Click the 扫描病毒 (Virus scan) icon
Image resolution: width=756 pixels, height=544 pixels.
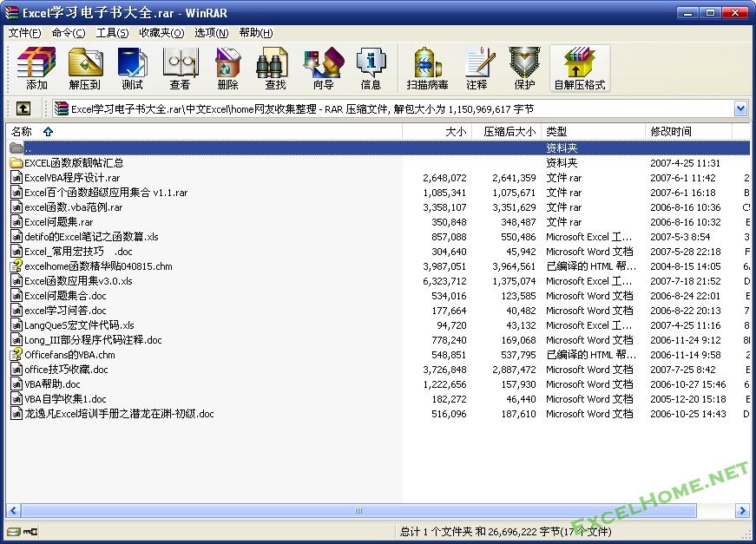(427, 69)
